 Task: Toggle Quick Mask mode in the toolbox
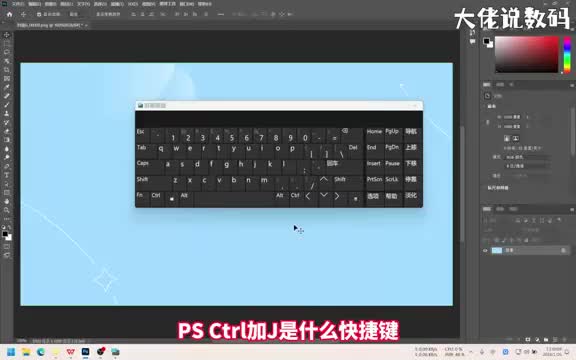coord(7,246)
